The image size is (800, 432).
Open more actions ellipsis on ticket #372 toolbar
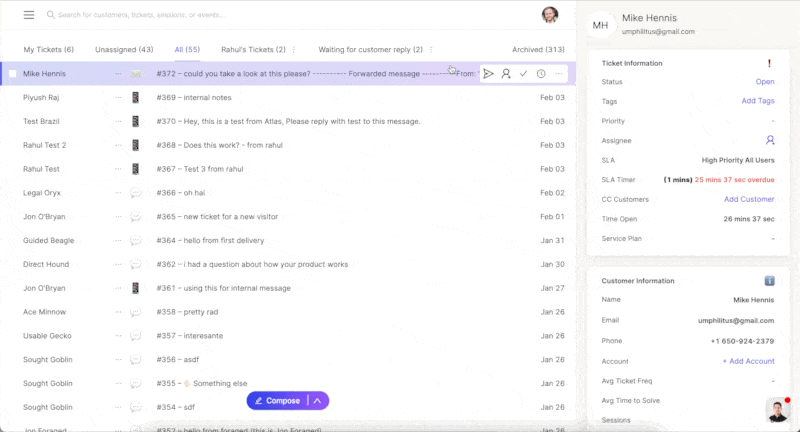click(x=559, y=74)
